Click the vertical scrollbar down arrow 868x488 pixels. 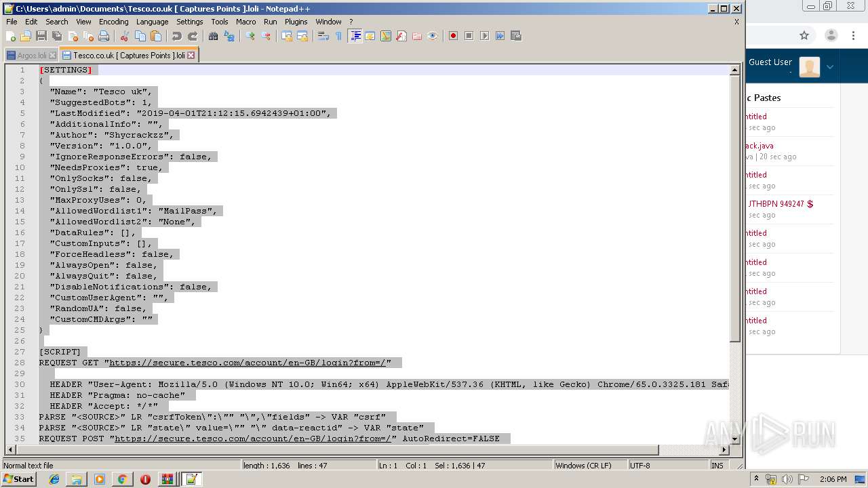coord(734,439)
